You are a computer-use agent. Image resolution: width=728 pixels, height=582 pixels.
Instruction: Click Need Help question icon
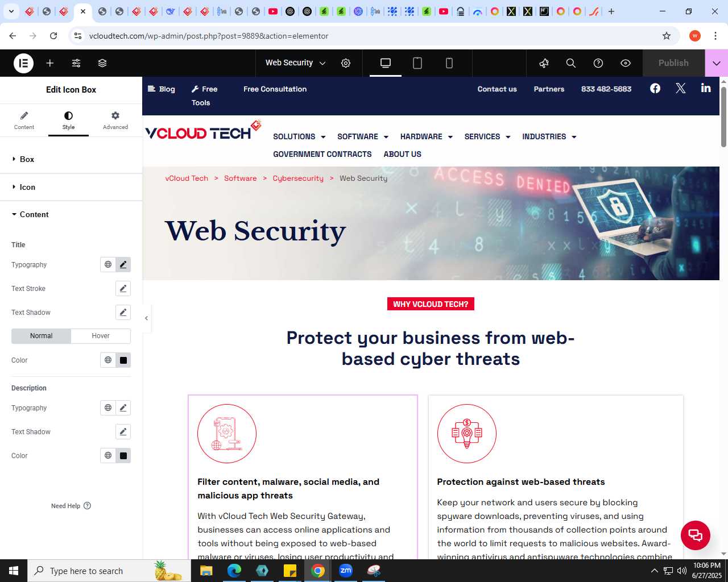pos(87,506)
